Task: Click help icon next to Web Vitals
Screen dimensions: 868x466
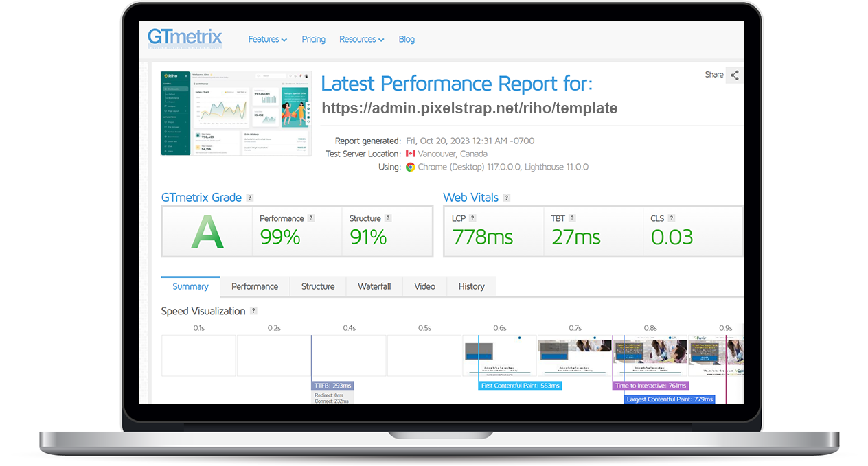Action: (507, 198)
